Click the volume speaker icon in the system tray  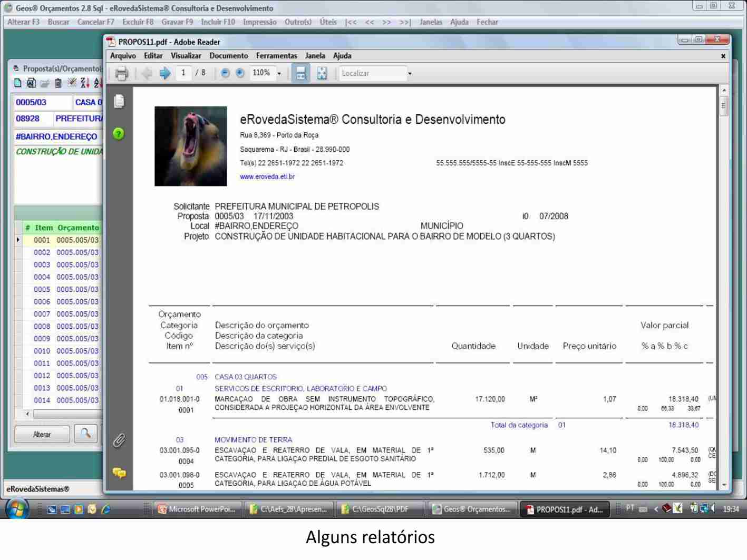coord(713,508)
